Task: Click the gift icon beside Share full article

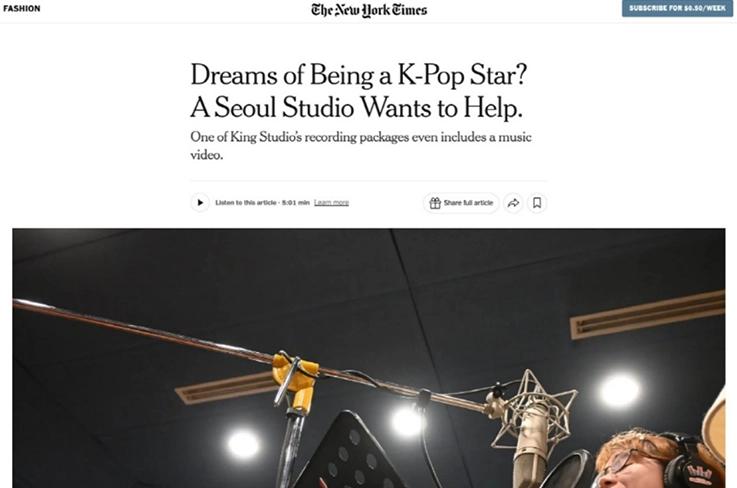Action: [x=435, y=203]
